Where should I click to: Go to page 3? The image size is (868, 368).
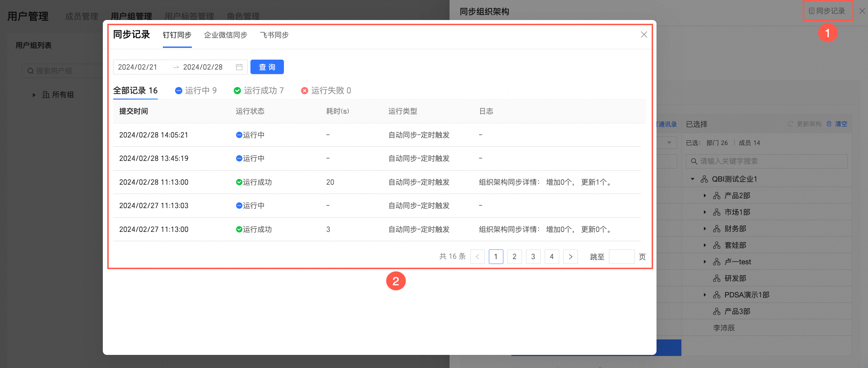533,257
